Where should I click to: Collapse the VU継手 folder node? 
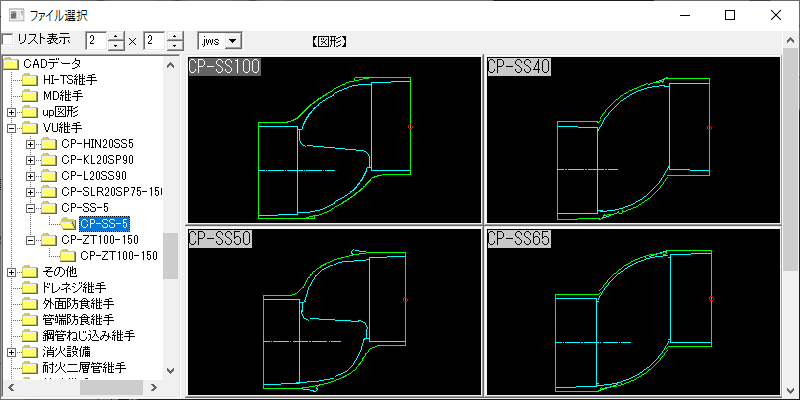tap(11, 128)
